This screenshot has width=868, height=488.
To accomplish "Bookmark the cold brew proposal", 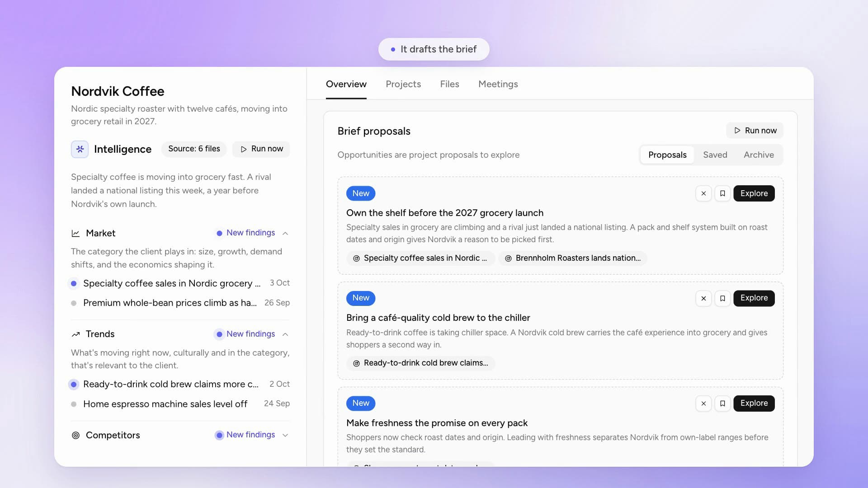I will [722, 298].
